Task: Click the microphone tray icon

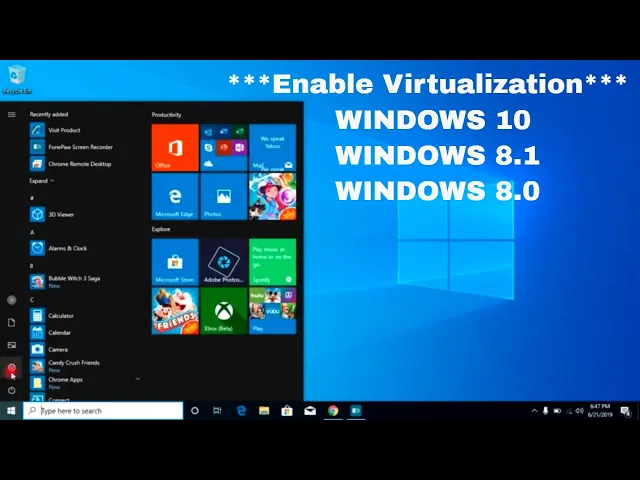Action: [x=545, y=411]
